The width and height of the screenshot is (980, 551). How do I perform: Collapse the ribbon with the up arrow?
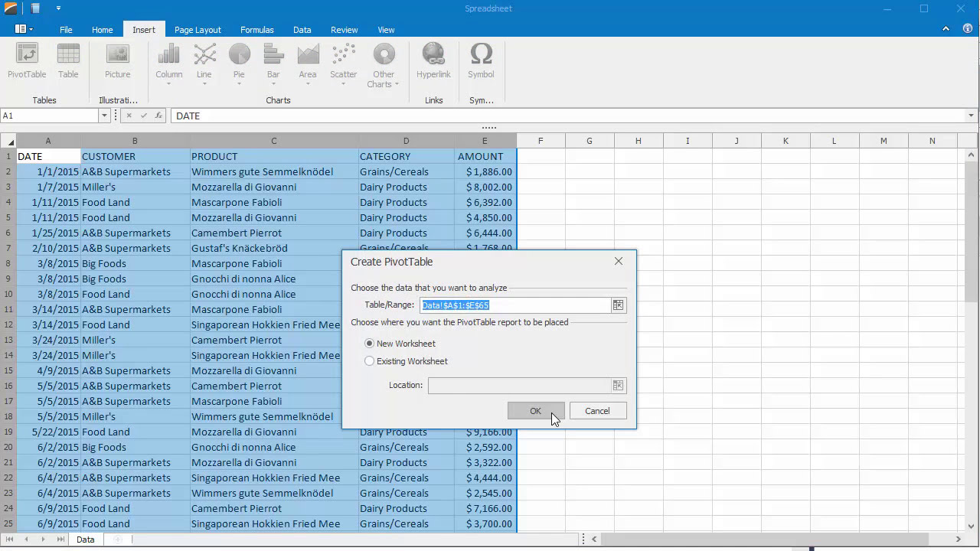pos(946,29)
